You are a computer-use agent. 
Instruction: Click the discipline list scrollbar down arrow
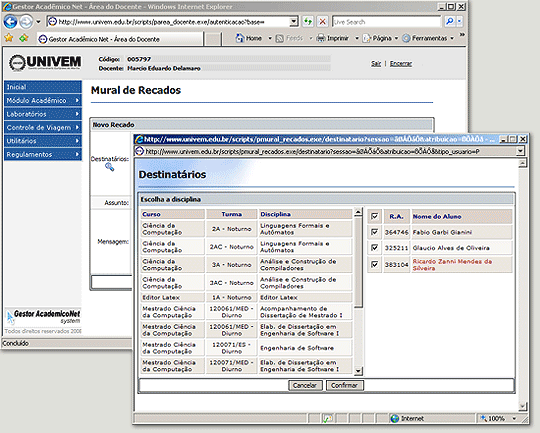click(x=358, y=371)
